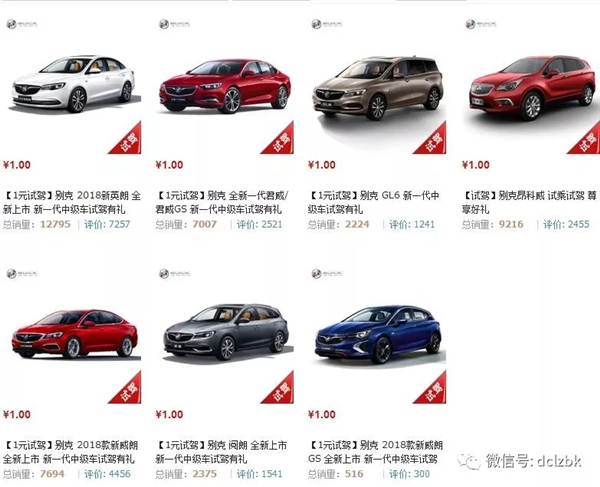Open the 2018款新威朗 全新上市 listing title
The height and width of the screenshot is (487, 600).
coord(71,452)
